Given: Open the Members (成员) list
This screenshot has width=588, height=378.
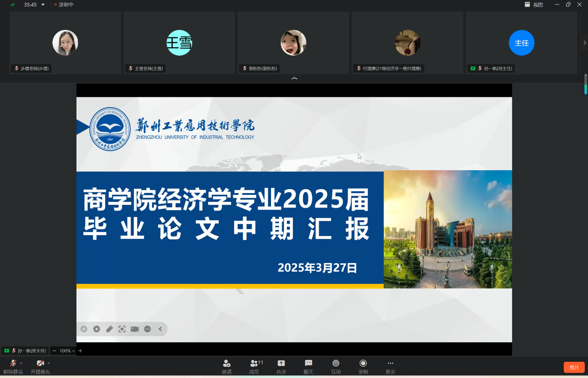Looking at the screenshot, I should coord(254,366).
